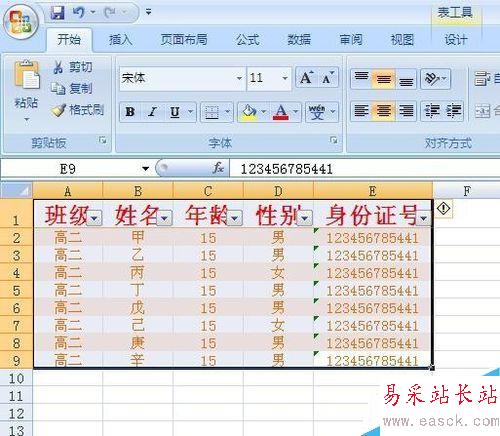Decrease the cell indent
The height and width of the screenshot is (436, 500).
coord(432,111)
